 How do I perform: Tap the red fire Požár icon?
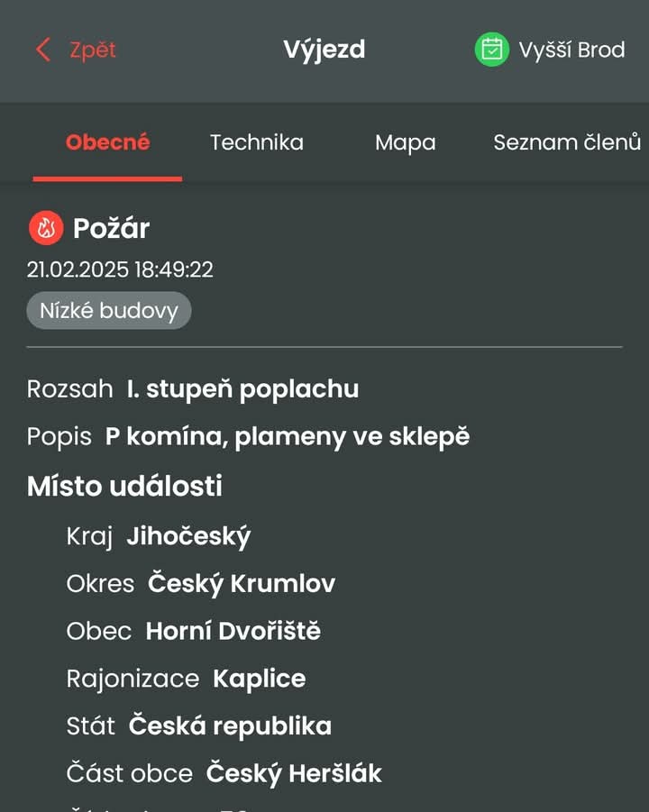pos(46,228)
